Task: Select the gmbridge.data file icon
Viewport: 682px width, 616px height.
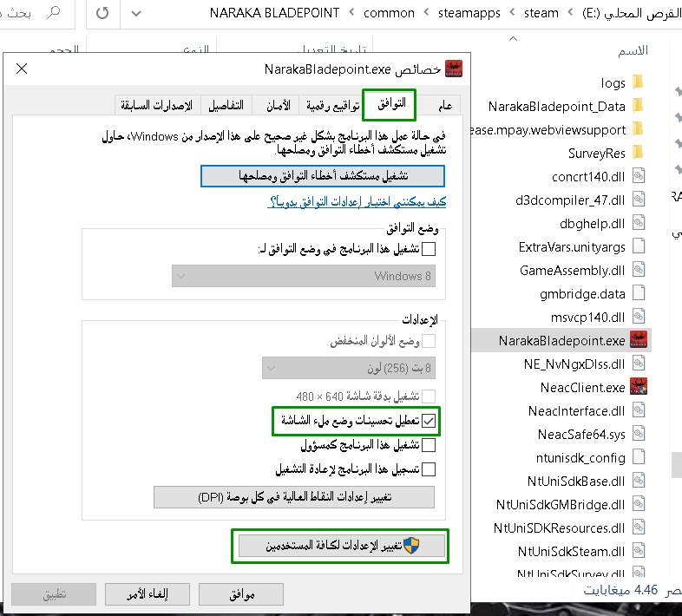Action: 638,293
